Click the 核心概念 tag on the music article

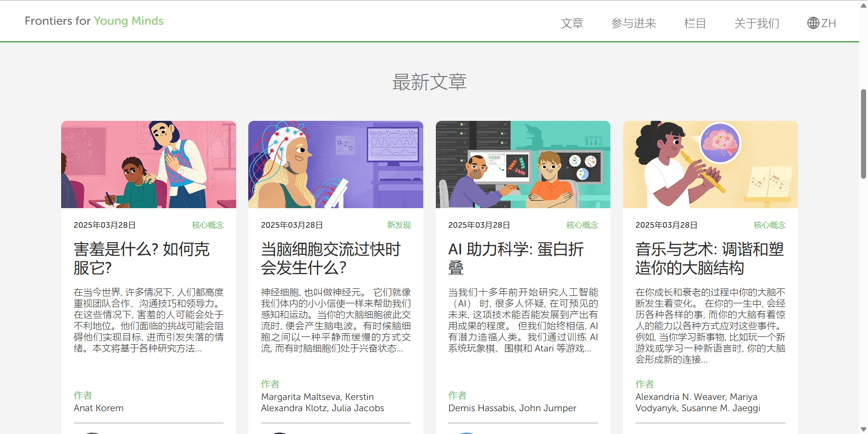pos(770,225)
